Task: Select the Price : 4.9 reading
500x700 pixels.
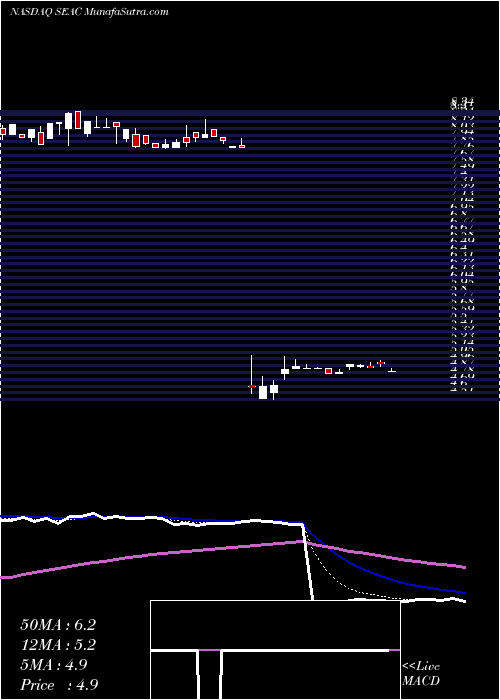Action: (59, 685)
